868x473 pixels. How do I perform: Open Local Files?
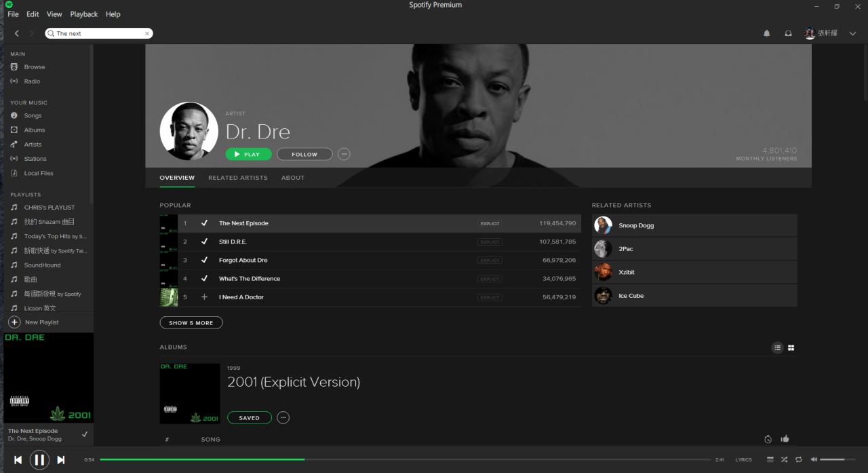pyautogui.click(x=39, y=173)
